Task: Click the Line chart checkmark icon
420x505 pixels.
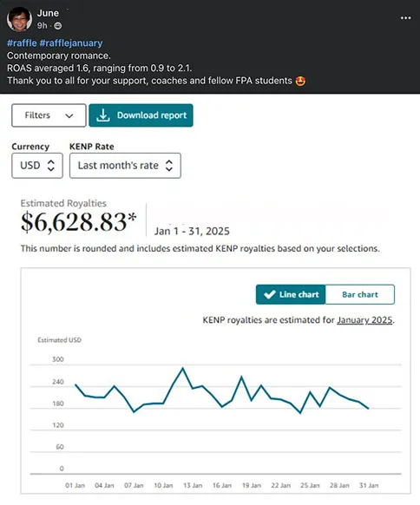Action: (x=270, y=294)
